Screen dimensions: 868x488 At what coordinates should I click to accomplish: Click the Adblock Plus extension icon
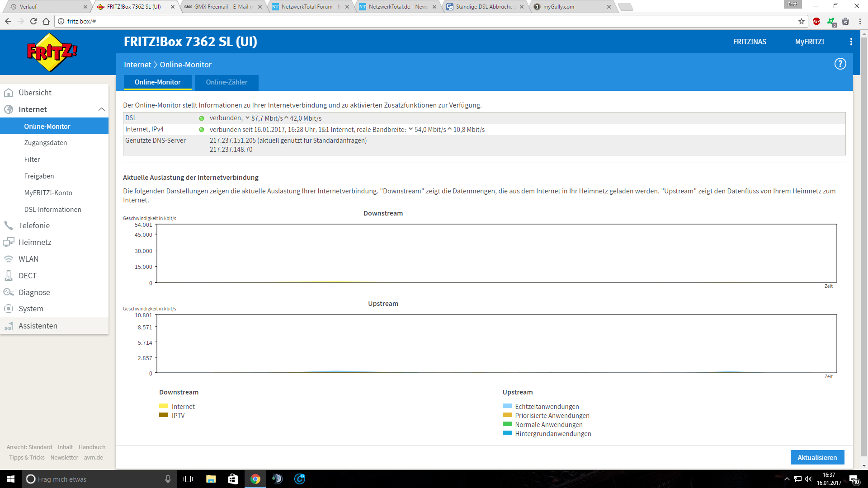click(x=816, y=21)
